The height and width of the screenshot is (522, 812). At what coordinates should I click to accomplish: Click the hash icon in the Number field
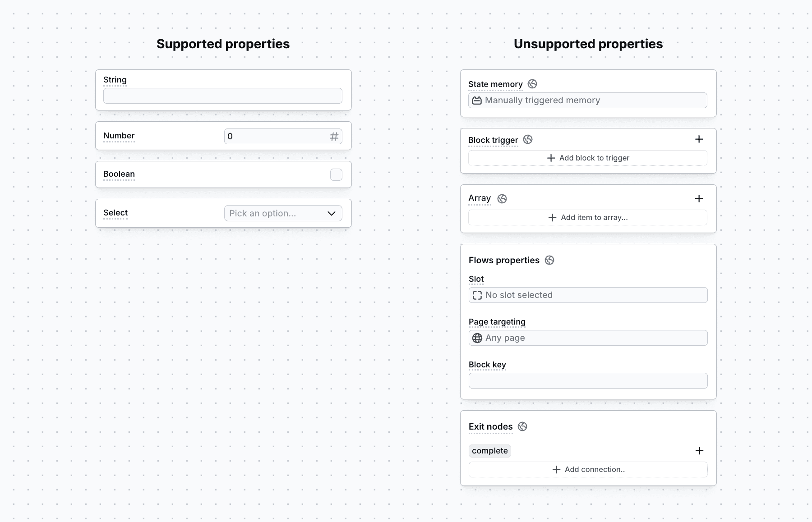334,136
